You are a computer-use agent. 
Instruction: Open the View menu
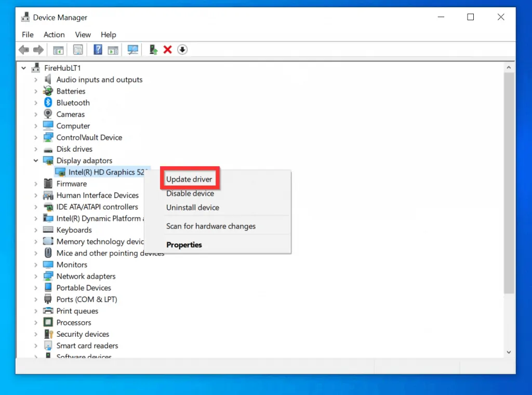tap(83, 34)
